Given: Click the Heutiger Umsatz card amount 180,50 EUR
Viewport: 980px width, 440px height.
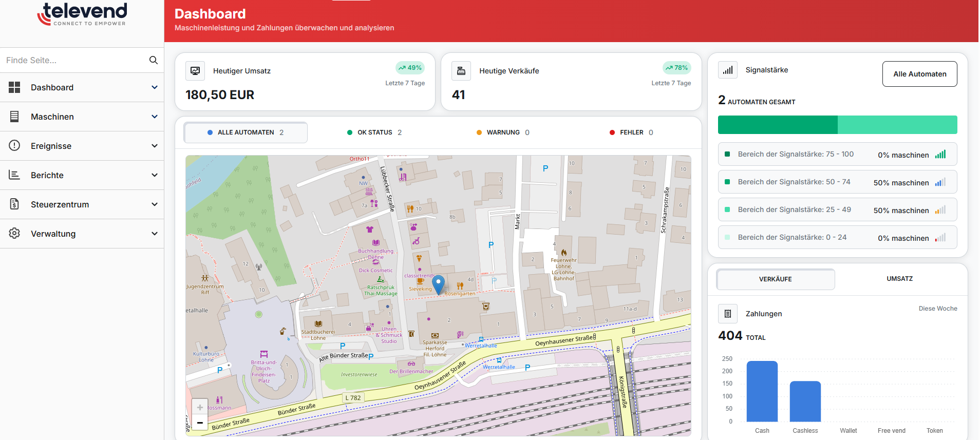Looking at the screenshot, I should (x=220, y=95).
